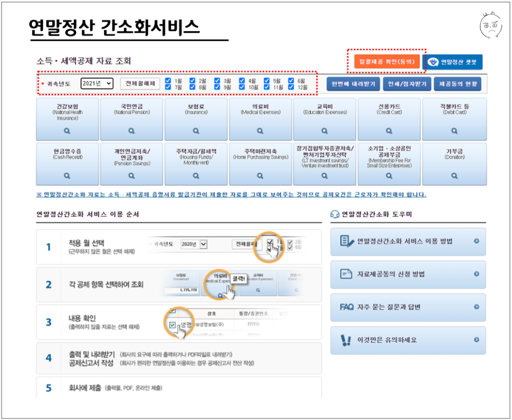Look up 기부금 donation records
Viewport: 512px width, 420px height.
point(453,176)
